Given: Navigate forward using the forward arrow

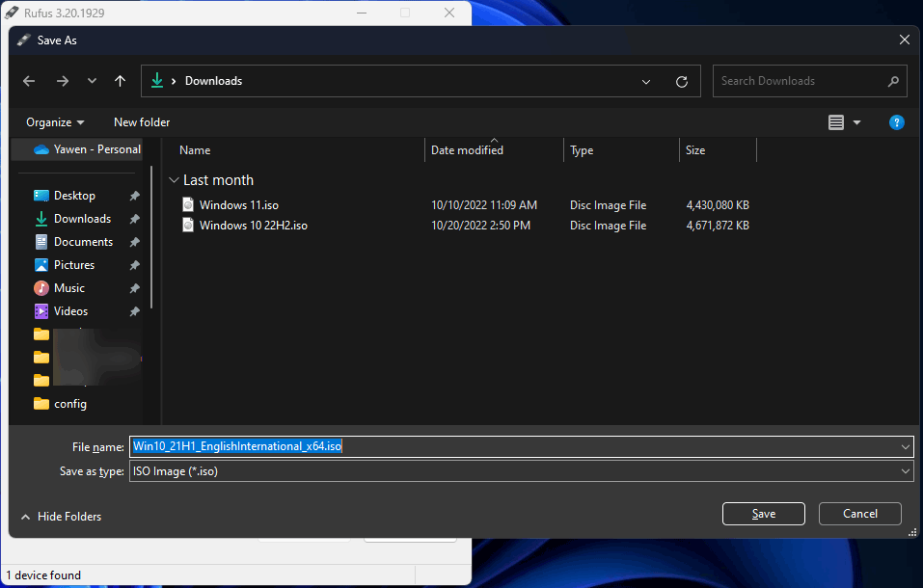Looking at the screenshot, I should point(62,81).
